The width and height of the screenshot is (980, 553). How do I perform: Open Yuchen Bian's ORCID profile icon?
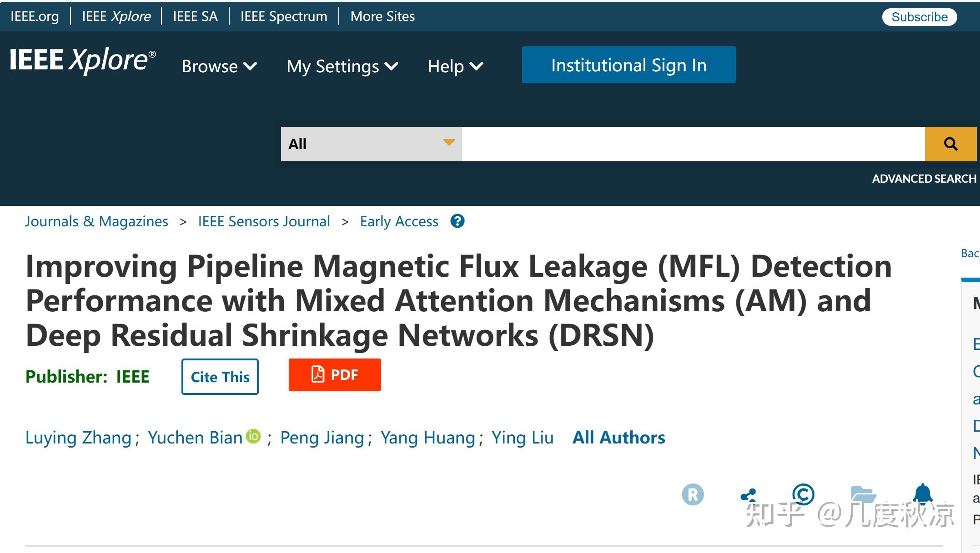point(254,437)
